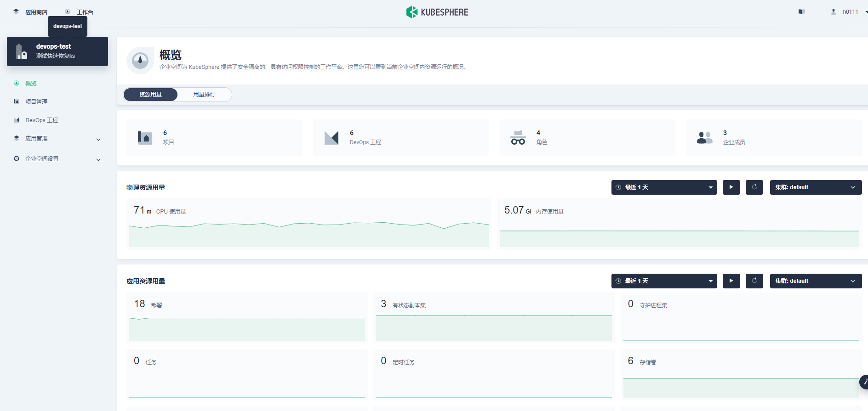The height and width of the screenshot is (411, 868).
Task: Click the Workbench (工作台) icon
Action: tap(68, 11)
